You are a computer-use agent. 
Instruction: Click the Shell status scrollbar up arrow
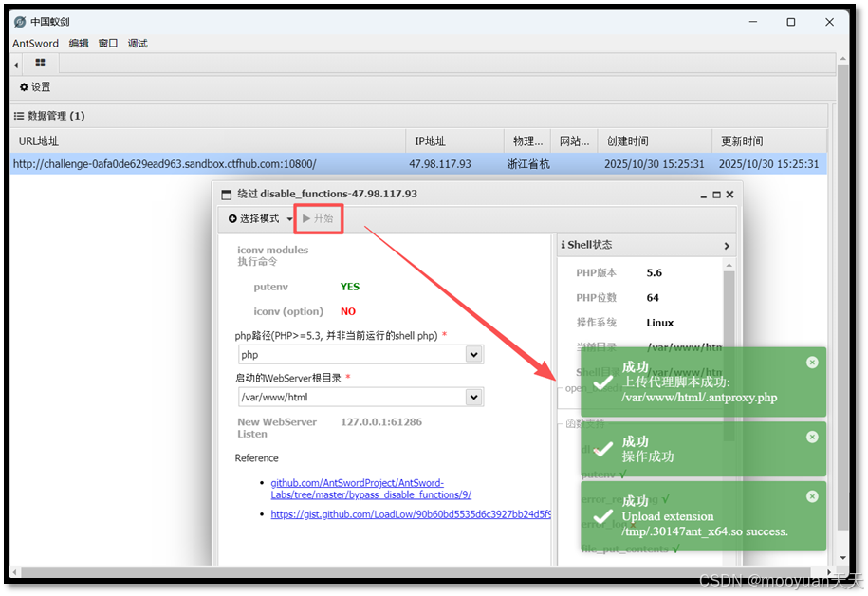[x=729, y=266]
